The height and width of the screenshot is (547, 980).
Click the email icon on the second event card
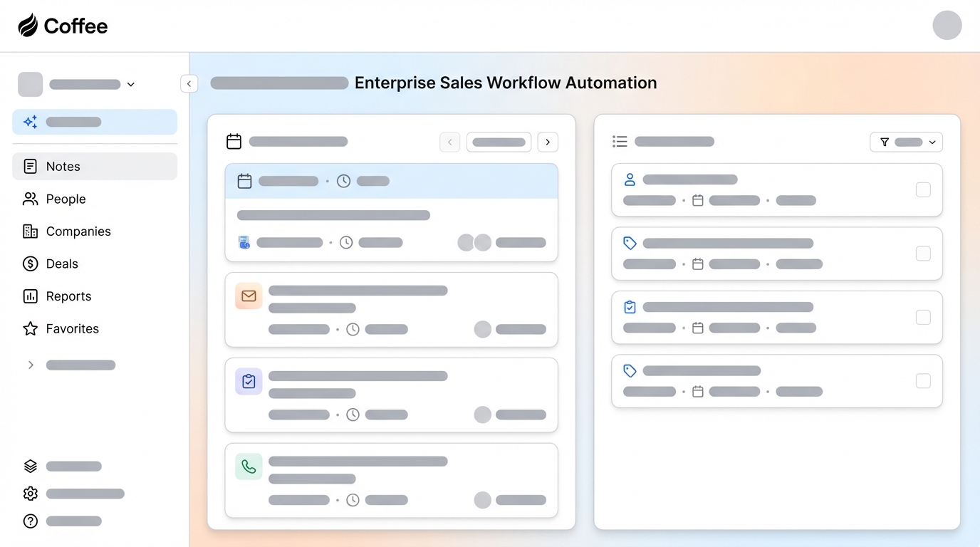pos(248,296)
